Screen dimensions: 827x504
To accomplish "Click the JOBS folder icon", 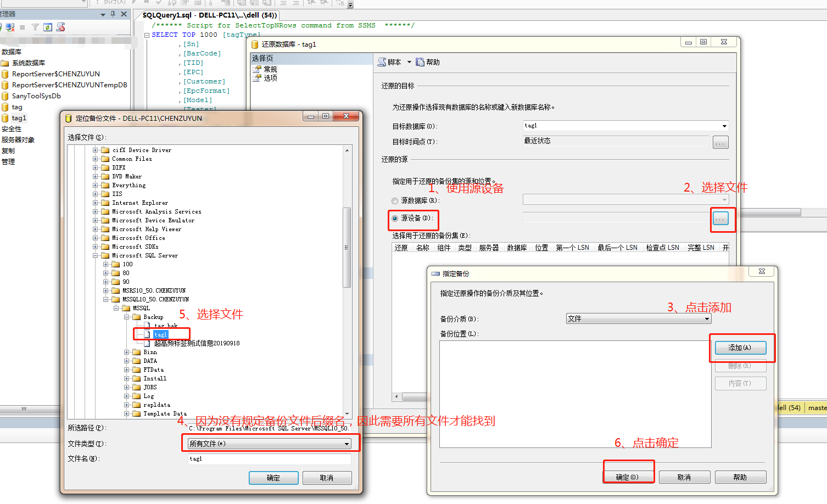I will (137, 387).
